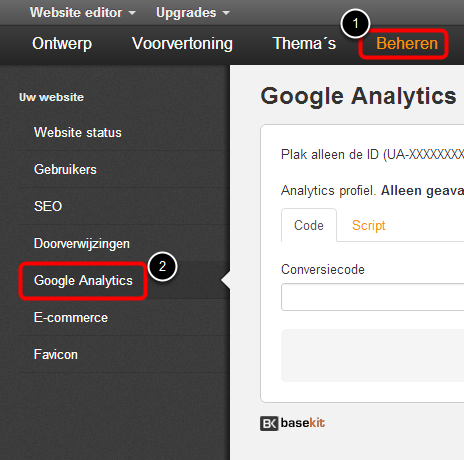Click the numbered marker 2 badge

(x=162, y=266)
